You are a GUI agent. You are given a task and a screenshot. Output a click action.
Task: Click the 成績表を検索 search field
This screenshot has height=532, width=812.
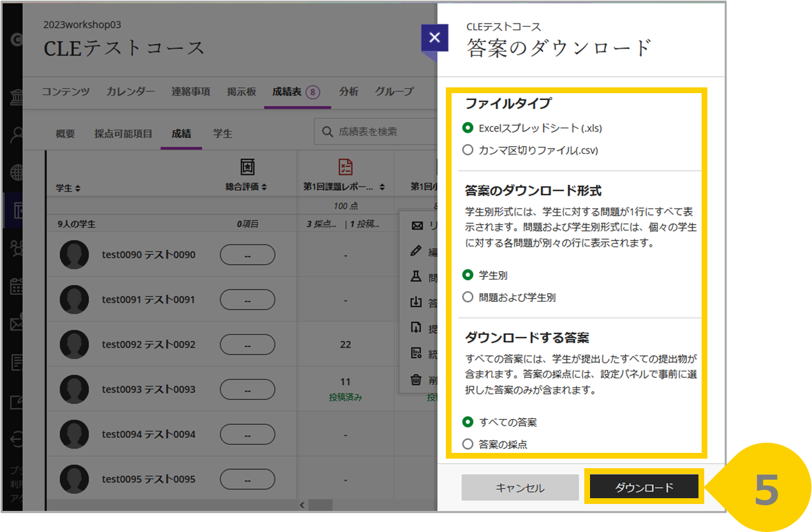coord(376,131)
